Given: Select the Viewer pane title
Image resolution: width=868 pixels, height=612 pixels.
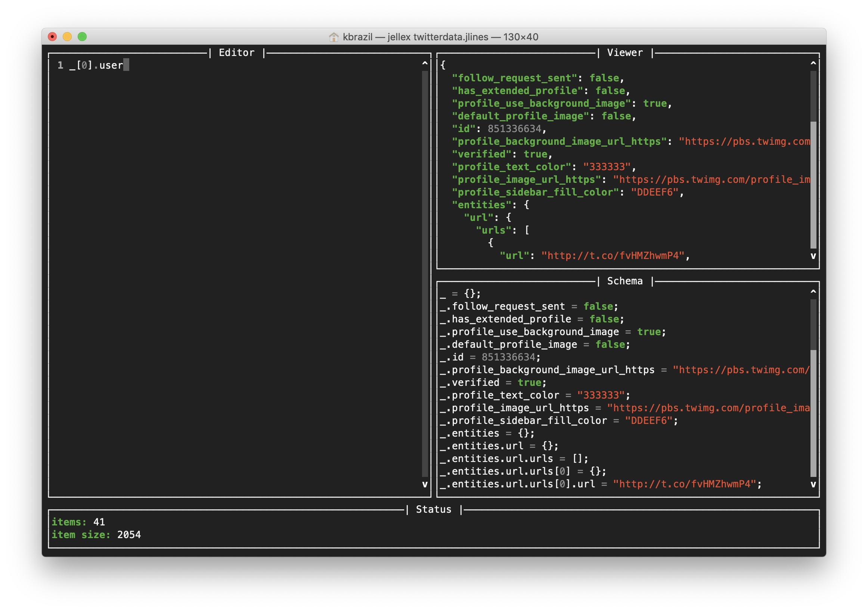Looking at the screenshot, I should pos(624,53).
